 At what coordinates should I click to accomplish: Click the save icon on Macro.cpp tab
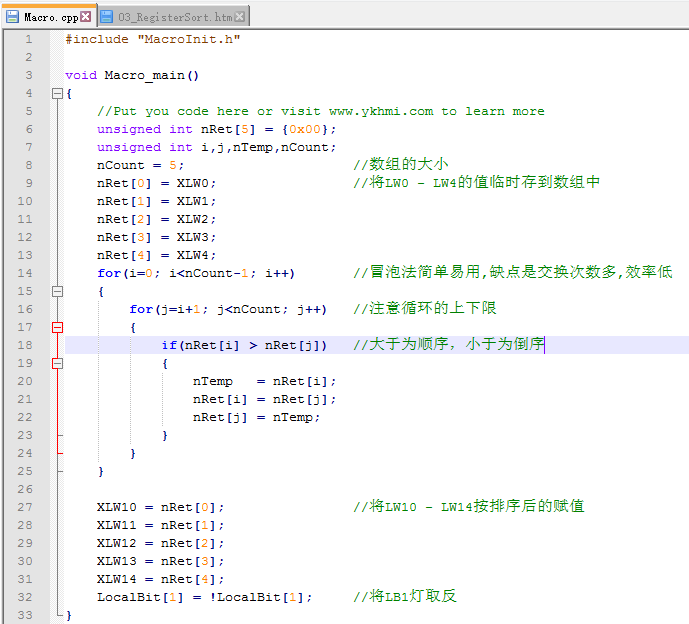tap(13, 17)
